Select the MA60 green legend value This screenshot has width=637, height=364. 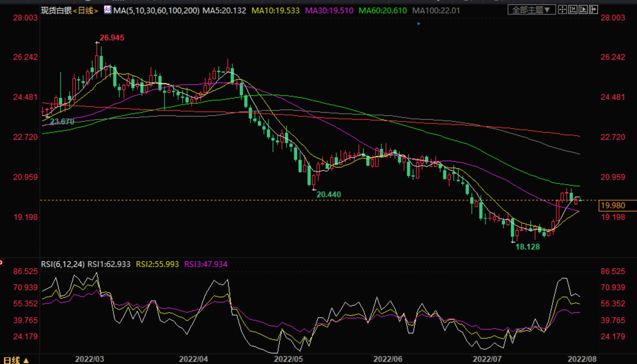383,10
